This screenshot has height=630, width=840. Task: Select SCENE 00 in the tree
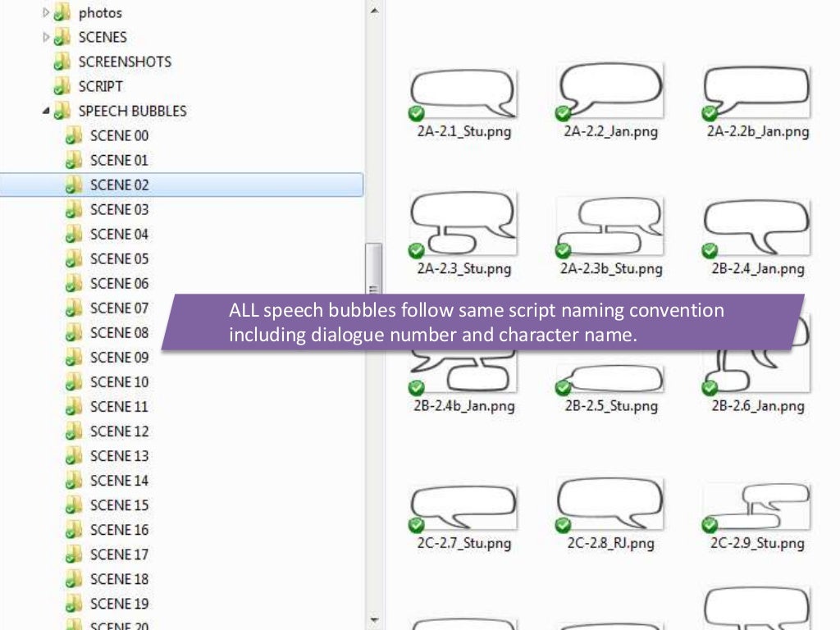pyautogui.click(x=119, y=135)
